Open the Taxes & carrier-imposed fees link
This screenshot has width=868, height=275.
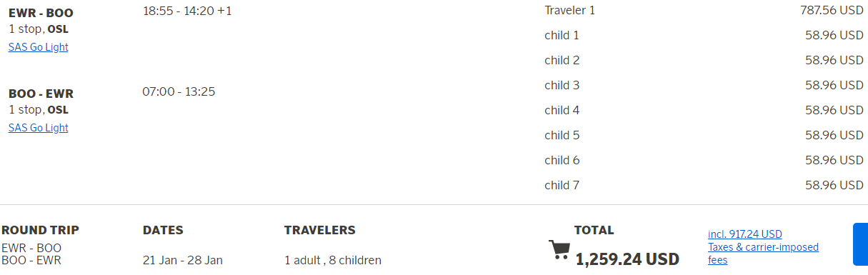[763, 247]
